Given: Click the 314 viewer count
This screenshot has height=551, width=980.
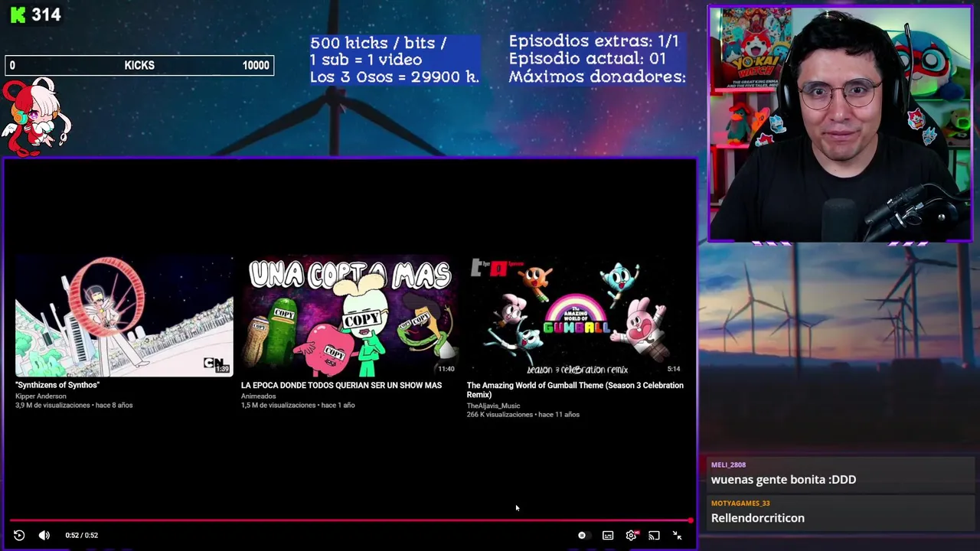Looking at the screenshot, I should (46, 15).
